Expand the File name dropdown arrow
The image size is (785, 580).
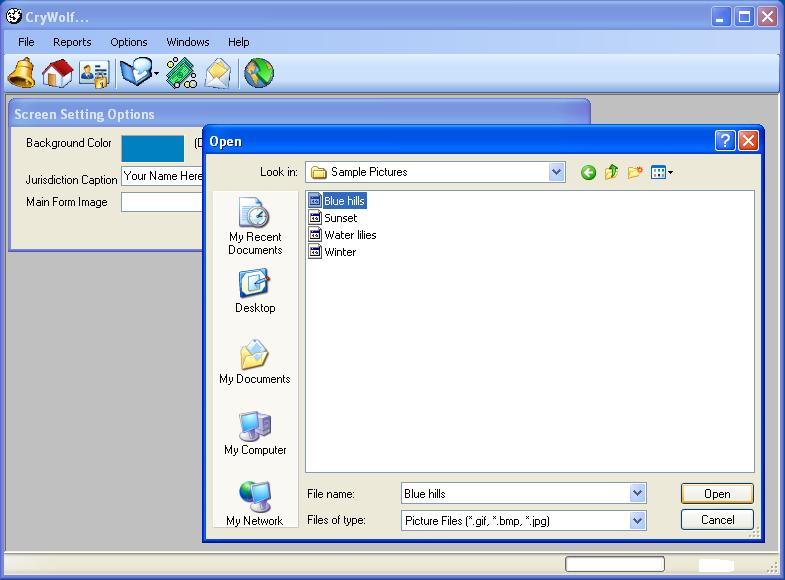pyautogui.click(x=637, y=493)
